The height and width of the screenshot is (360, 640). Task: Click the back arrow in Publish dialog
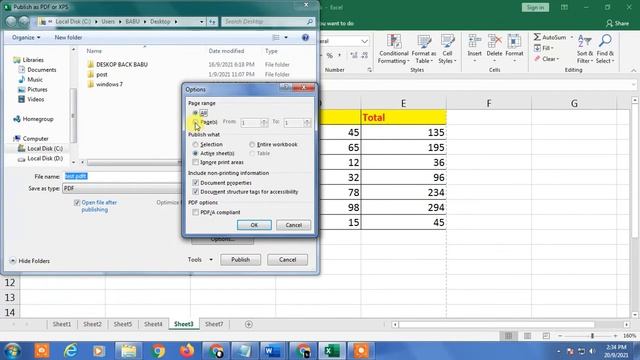(11, 22)
